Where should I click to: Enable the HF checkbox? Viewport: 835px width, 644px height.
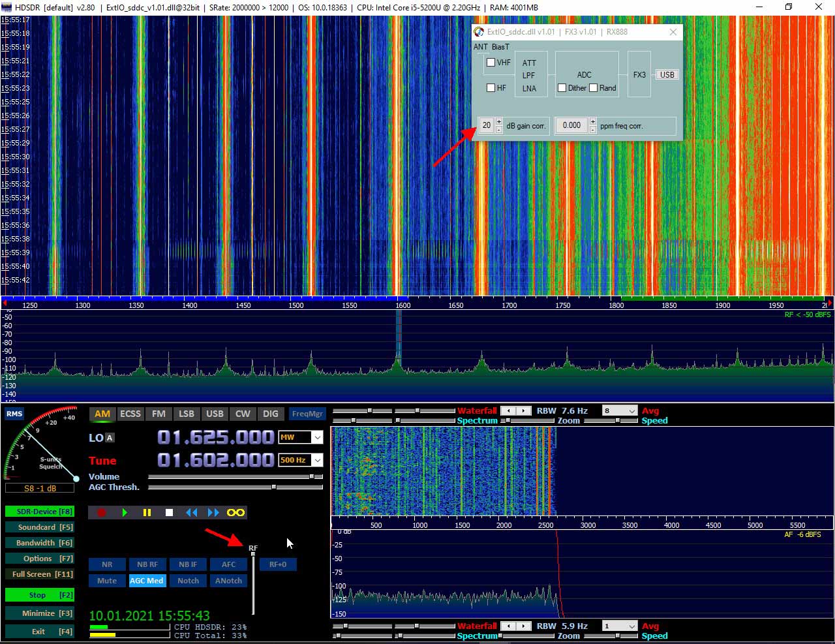pyautogui.click(x=491, y=88)
